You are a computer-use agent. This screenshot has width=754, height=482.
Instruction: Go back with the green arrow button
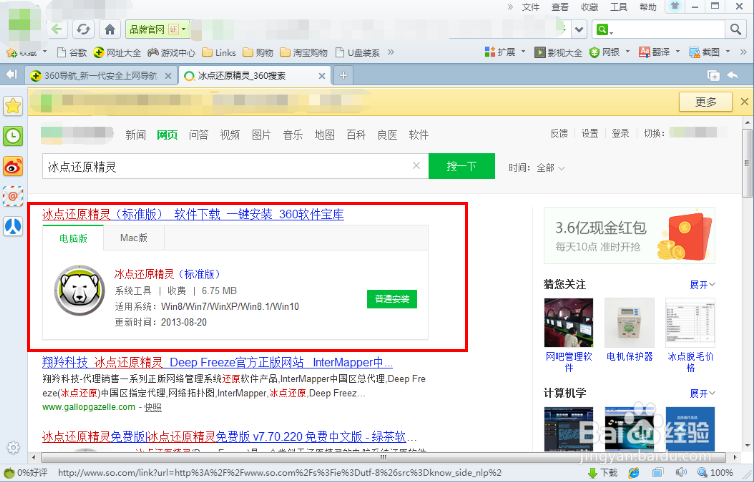57,29
